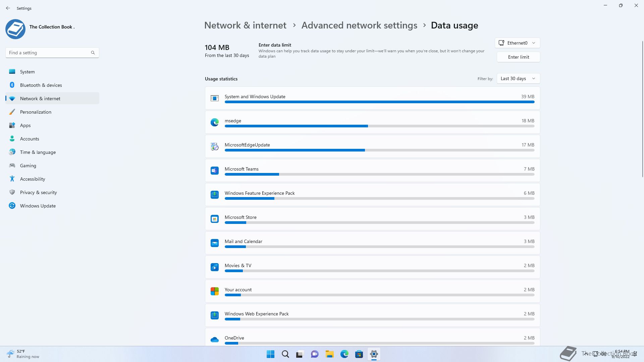Click the OneDrive row label
Viewport: 644px width, 362px height.
234,338
